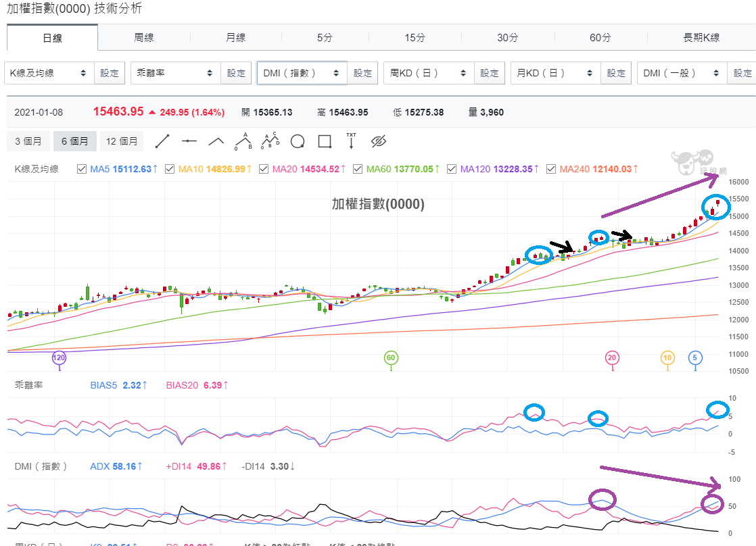
Task: Uncheck the MA5 moving average checkbox
Action: click(82, 169)
